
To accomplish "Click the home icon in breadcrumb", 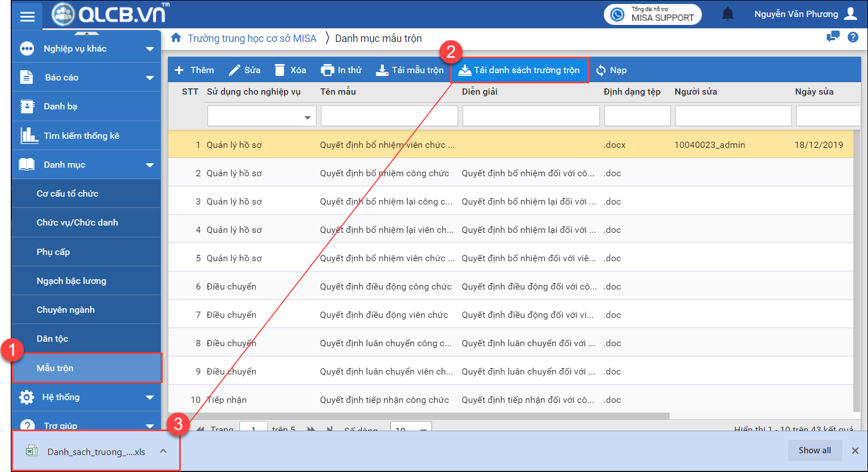I will click(176, 38).
